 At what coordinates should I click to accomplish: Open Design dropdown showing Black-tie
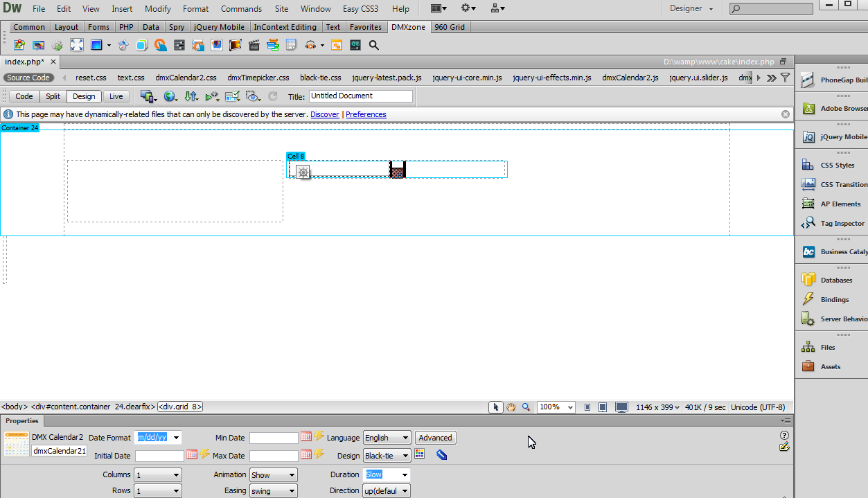[387, 456]
